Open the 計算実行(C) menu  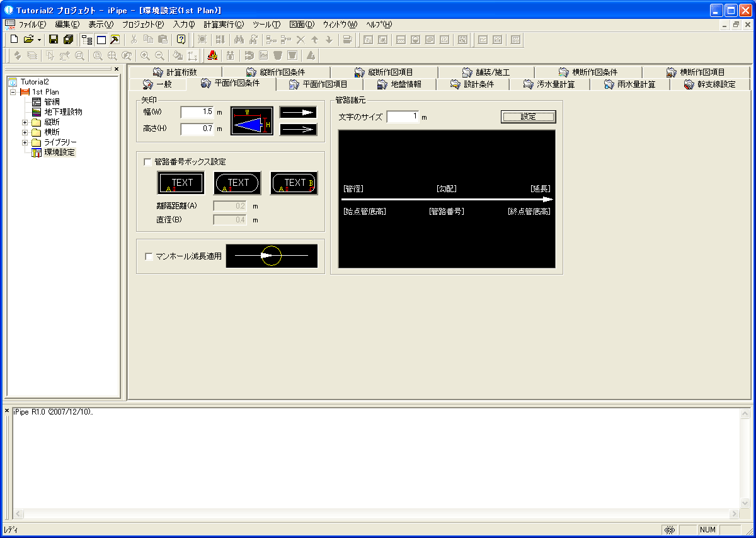coord(224,24)
